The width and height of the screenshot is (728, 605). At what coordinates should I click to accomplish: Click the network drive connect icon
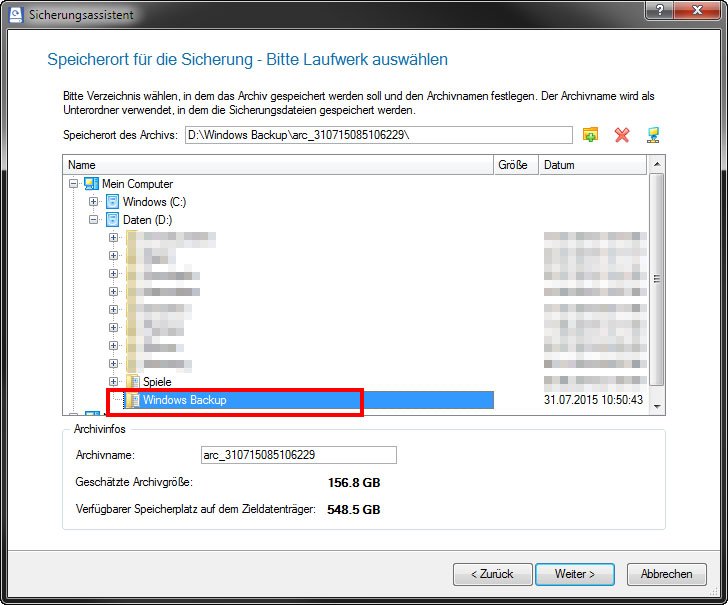coord(653,135)
